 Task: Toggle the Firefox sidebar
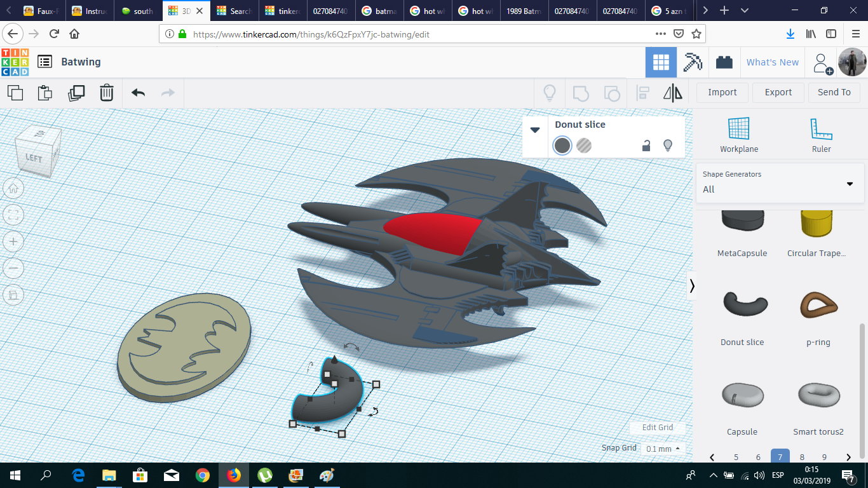831,34
